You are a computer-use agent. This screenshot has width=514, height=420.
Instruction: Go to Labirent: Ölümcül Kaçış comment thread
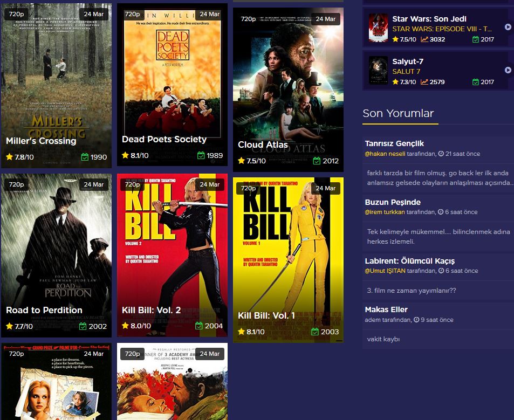[410, 261]
